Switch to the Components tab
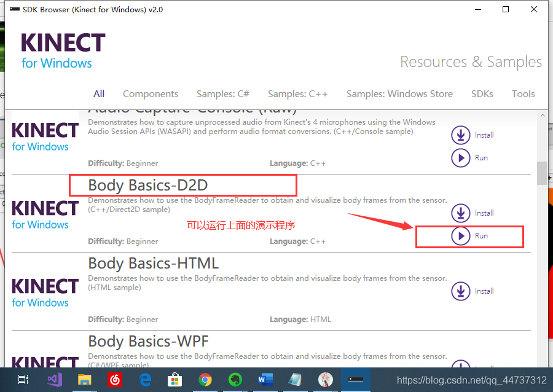 tap(151, 93)
